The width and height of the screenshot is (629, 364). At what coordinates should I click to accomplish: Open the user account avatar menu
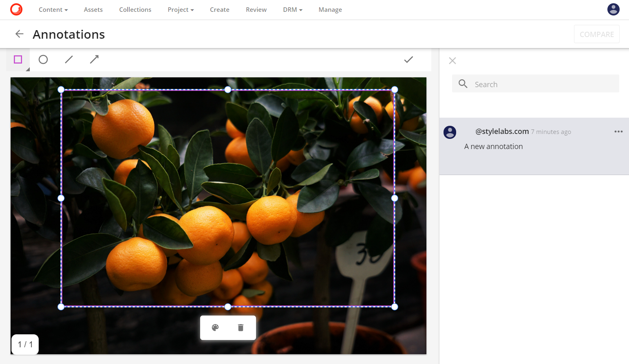point(613,9)
